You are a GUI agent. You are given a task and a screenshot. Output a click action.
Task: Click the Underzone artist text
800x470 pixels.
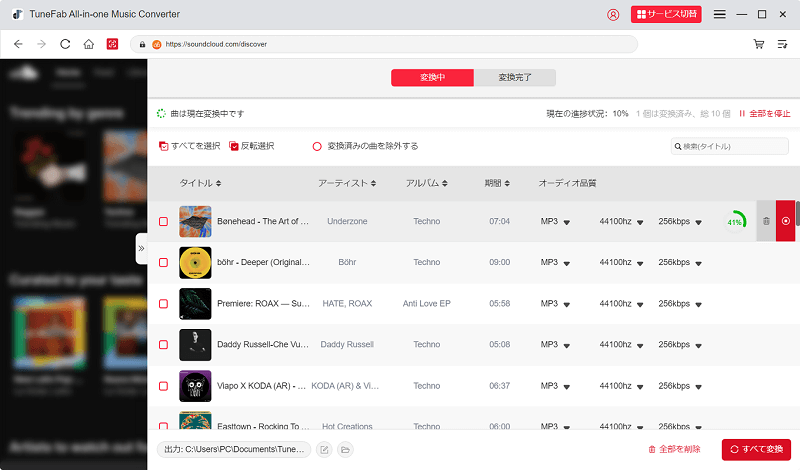tap(347, 221)
